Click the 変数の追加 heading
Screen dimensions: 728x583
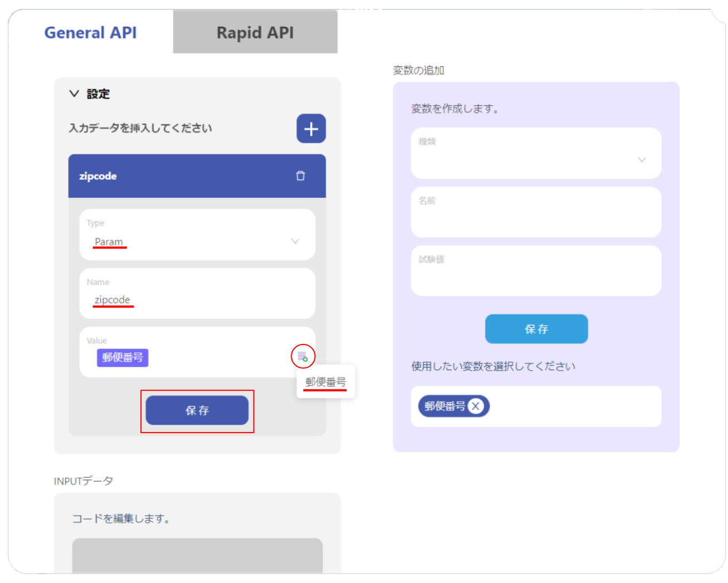click(418, 70)
